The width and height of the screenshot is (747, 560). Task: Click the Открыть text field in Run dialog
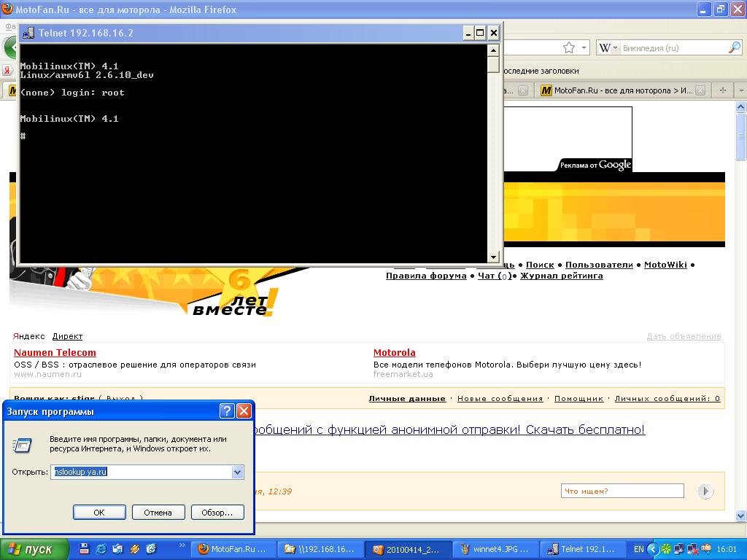(142, 472)
